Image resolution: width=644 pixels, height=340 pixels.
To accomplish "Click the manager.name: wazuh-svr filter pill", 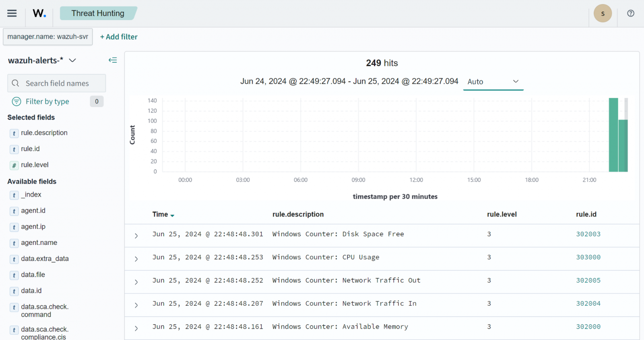I will [47, 37].
